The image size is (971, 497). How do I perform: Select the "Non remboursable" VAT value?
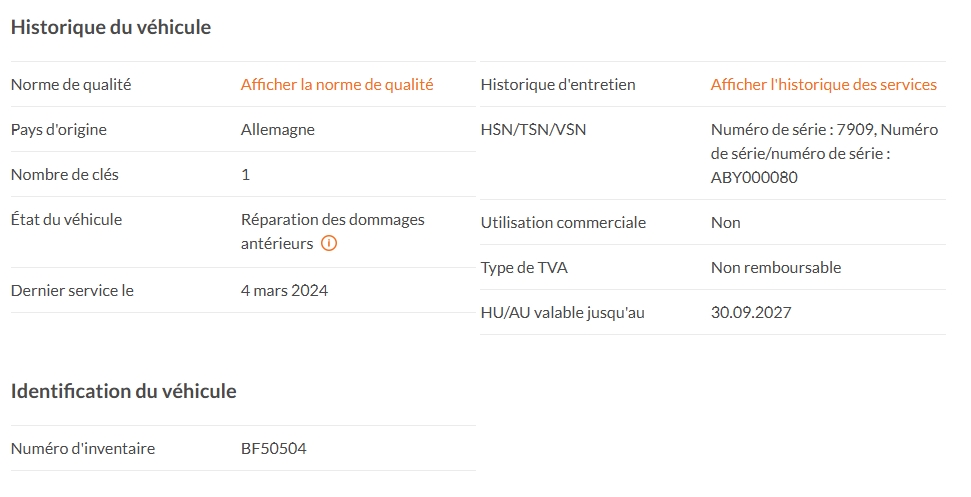[776, 268]
